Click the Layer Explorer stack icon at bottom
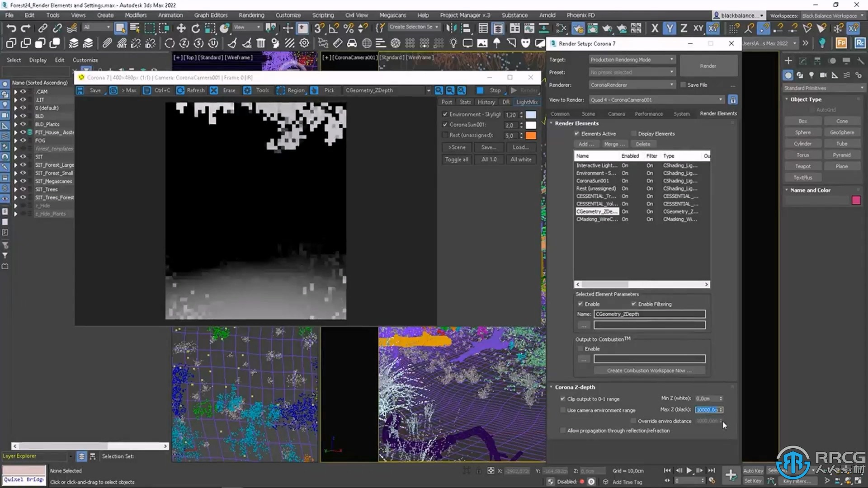The height and width of the screenshot is (488, 868). point(81,456)
